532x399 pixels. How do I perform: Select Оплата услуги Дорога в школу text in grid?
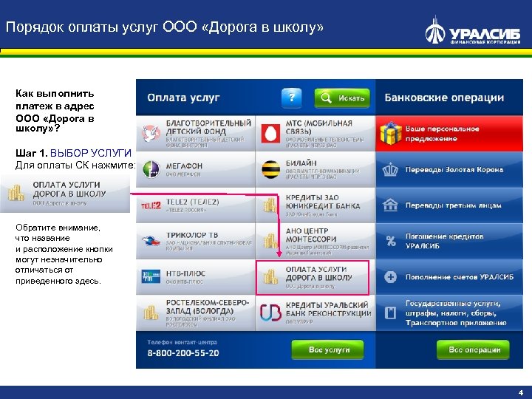pos(319,273)
